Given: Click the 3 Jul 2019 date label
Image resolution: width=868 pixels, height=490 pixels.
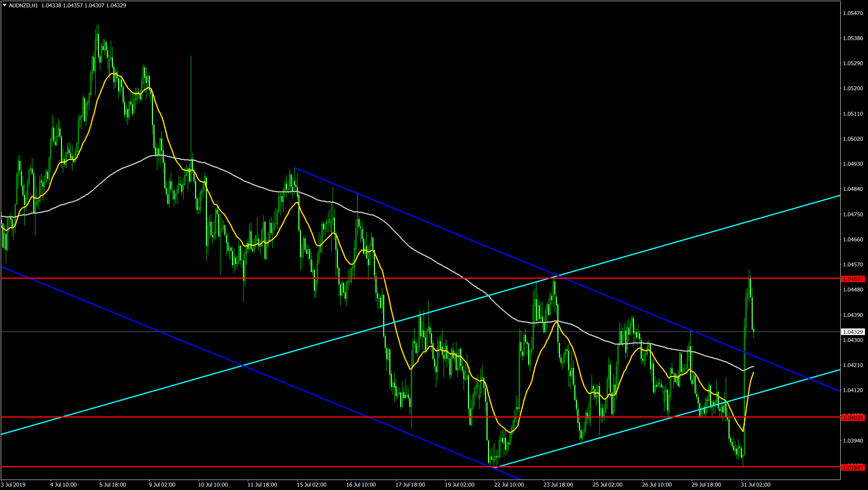Looking at the screenshot, I should pos(13,485).
